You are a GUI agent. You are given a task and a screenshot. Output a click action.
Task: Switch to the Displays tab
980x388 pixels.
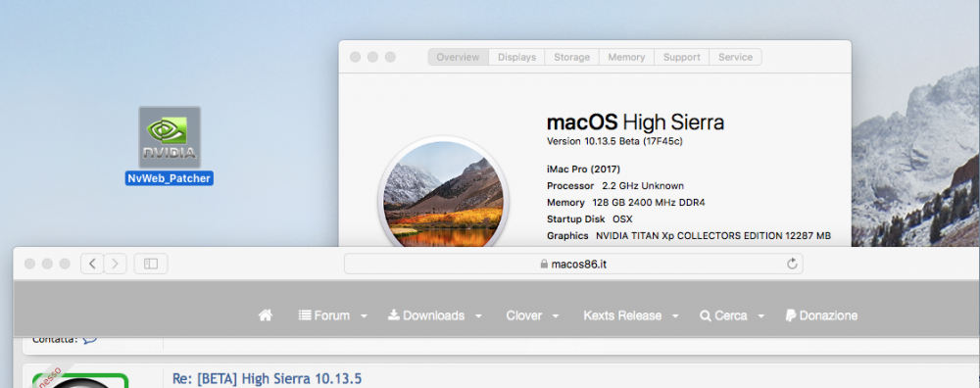pyautogui.click(x=516, y=57)
